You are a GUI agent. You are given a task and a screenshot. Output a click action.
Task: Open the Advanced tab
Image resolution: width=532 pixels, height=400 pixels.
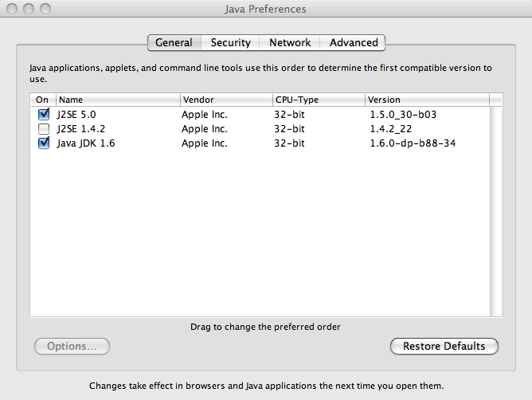coord(354,42)
